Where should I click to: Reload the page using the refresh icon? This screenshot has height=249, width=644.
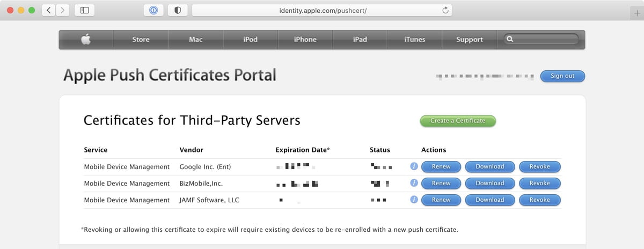coord(445,10)
